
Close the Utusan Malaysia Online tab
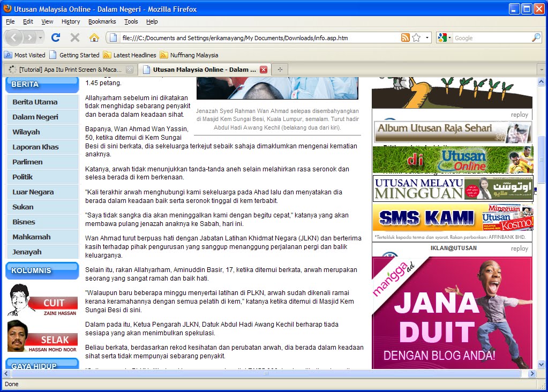tap(264, 70)
